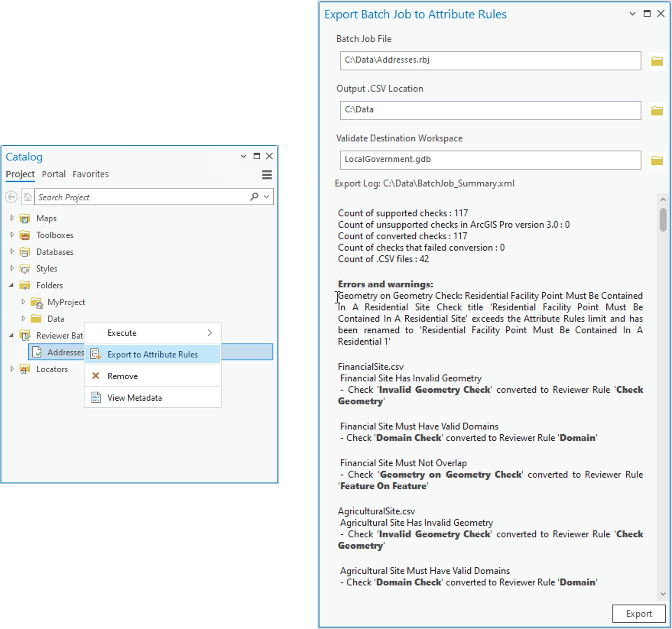This screenshot has height=629, width=672.
Task: Click the red X Remove icon
Action: [x=96, y=376]
